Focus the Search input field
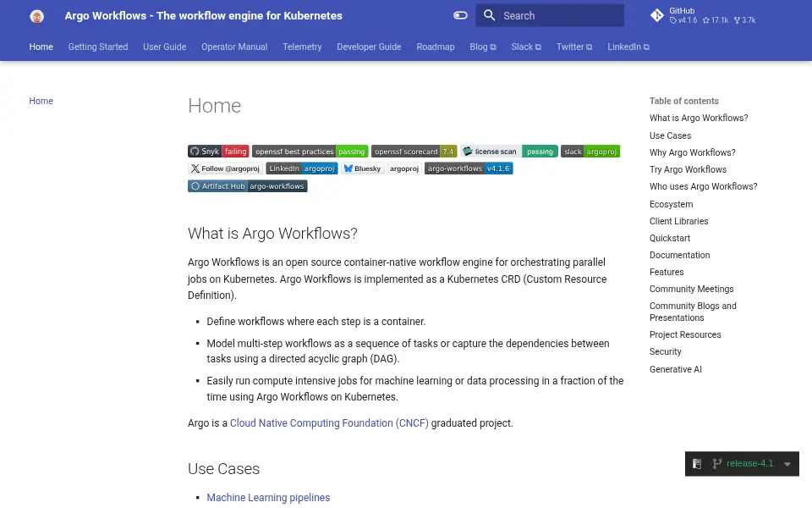This screenshot has width=812, height=508. pos(550,15)
